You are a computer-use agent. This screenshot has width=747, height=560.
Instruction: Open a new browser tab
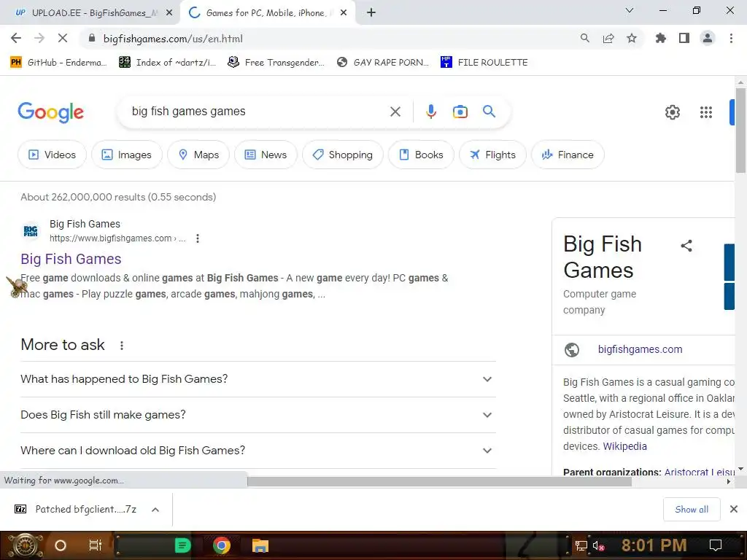pyautogui.click(x=371, y=13)
